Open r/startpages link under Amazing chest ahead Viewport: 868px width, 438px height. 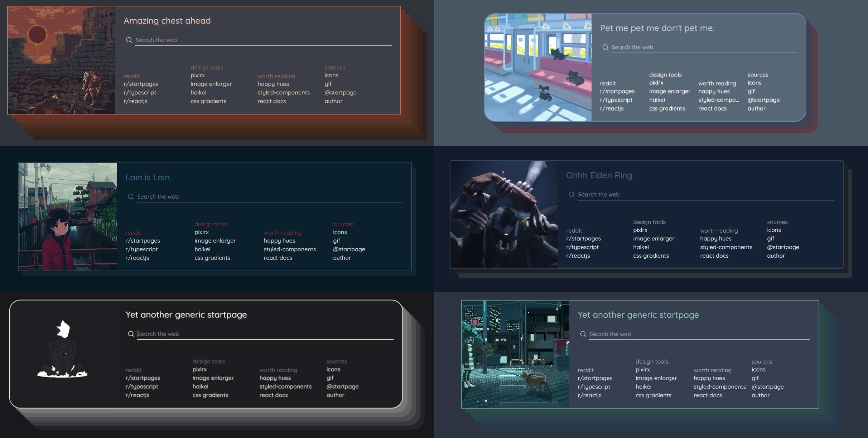pos(141,84)
